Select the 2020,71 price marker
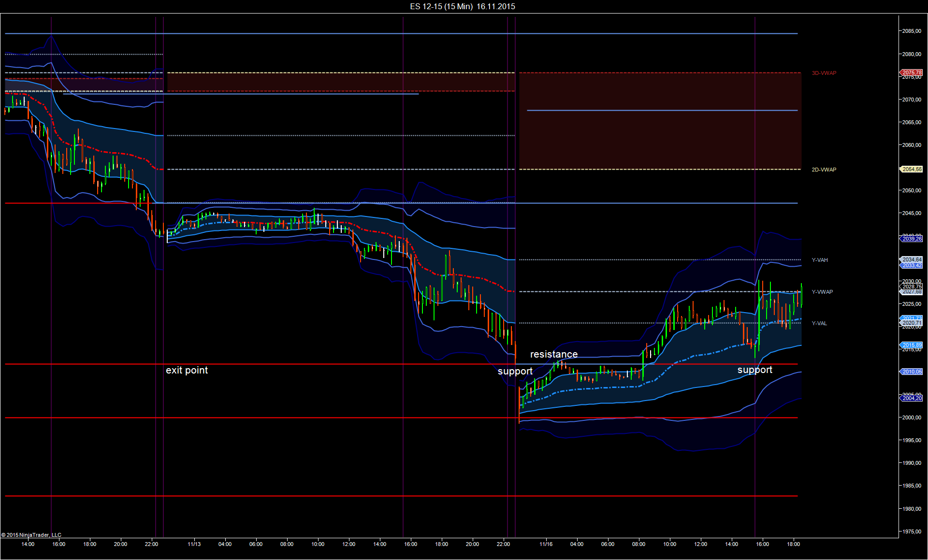This screenshot has width=928, height=560. [912, 323]
